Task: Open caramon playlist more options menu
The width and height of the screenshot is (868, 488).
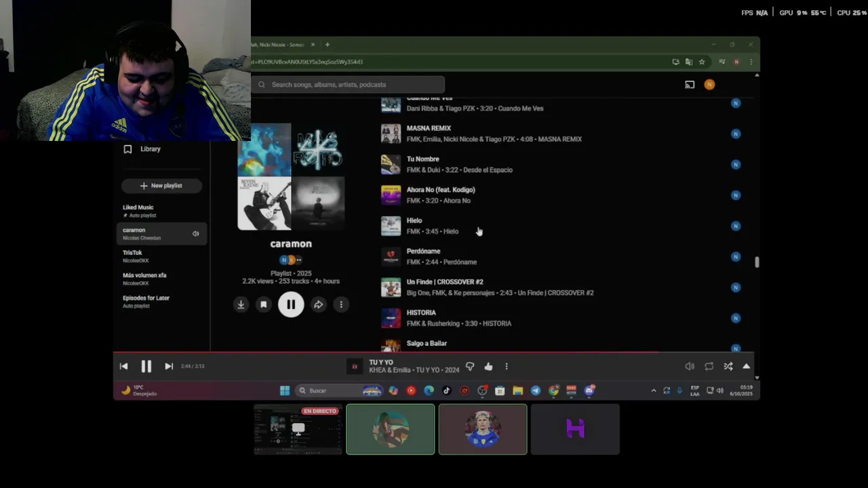Action: [x=341, y=305]
